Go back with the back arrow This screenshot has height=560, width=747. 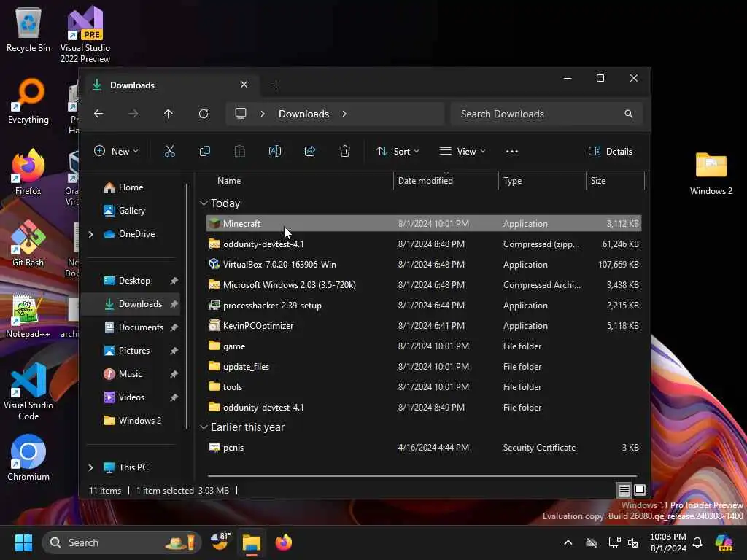coord(98,114)
